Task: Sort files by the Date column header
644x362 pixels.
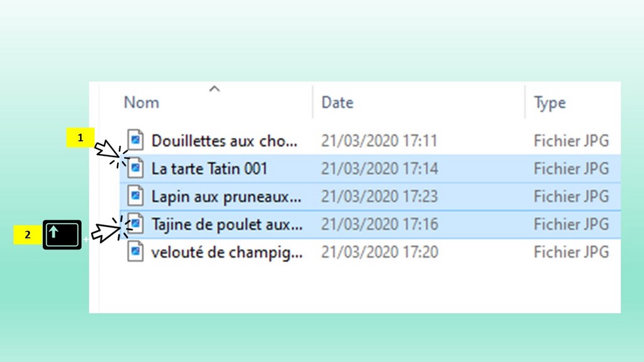Action: tap(337, 102)
